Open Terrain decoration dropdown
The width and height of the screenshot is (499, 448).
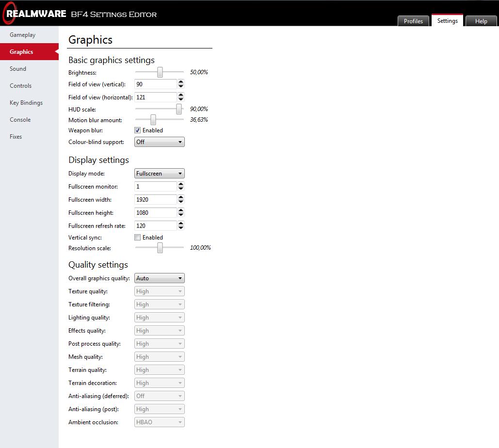click(159, 383)
